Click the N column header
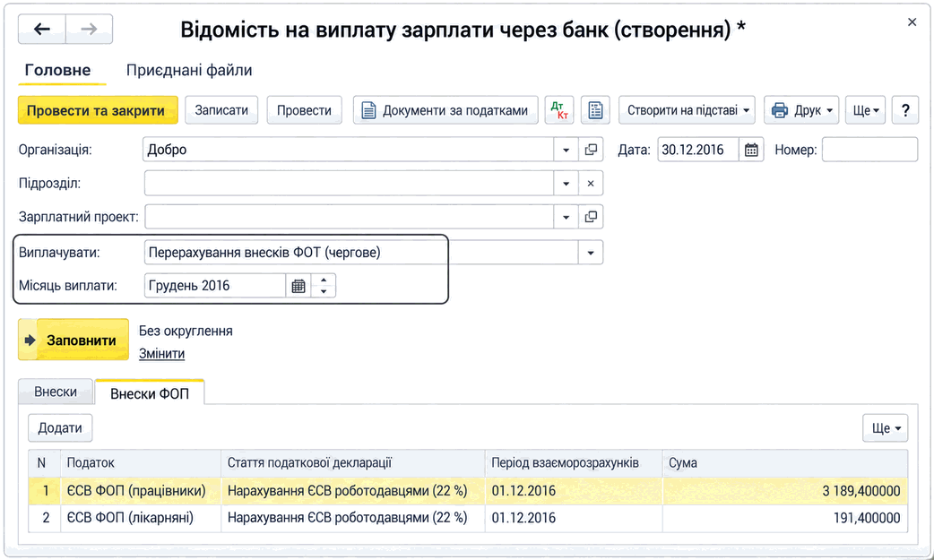 coord(44,463)
